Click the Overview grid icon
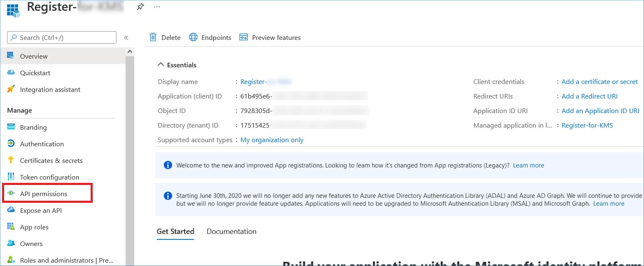This screenshot has width=644, height=266. coord(11,56)
